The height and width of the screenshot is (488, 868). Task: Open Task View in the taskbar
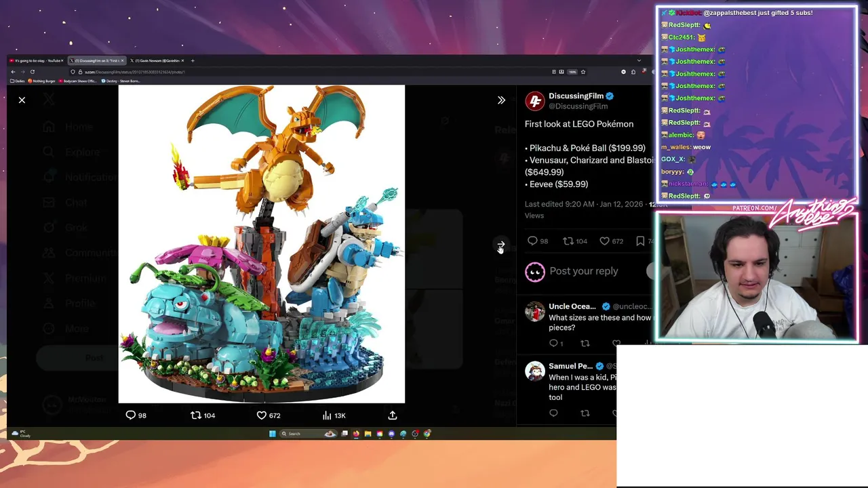click(x=344, y=434)
